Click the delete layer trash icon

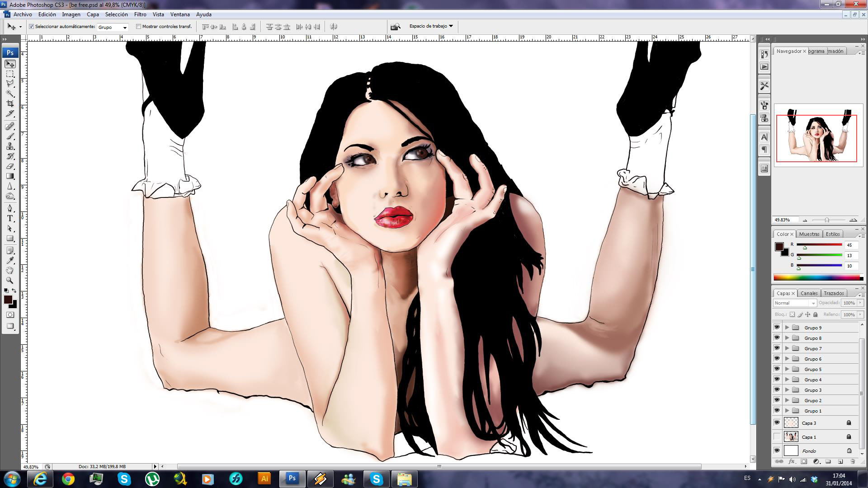point(853,461)
